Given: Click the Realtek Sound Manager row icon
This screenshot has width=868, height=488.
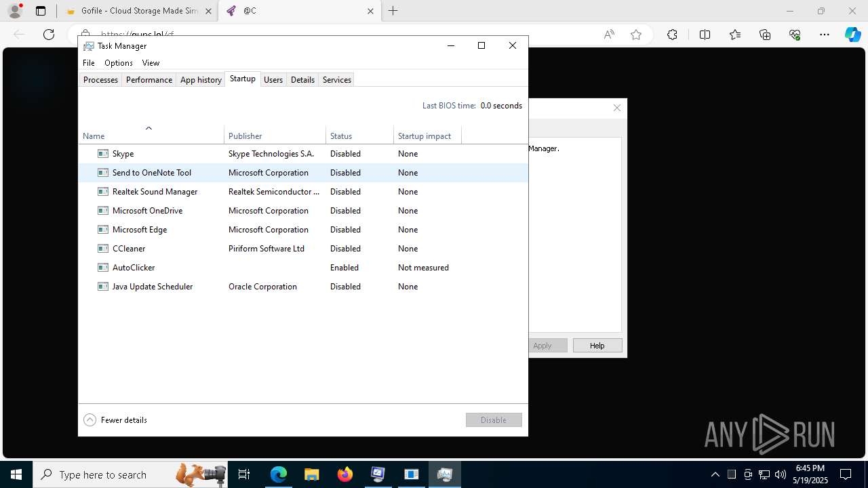Looking at the screenshot, I should pyautogui.click(x=103, y=192).
